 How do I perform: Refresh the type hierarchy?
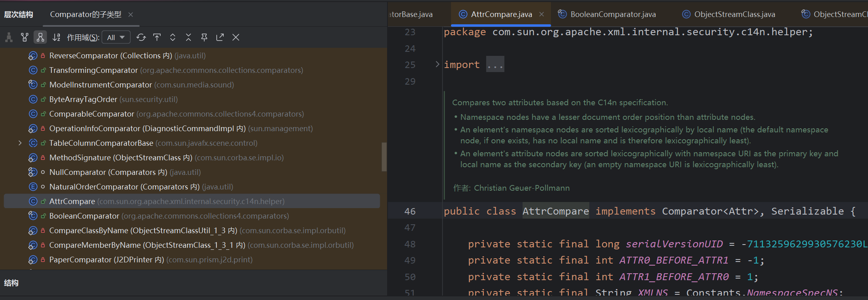(x=141, y=38)
